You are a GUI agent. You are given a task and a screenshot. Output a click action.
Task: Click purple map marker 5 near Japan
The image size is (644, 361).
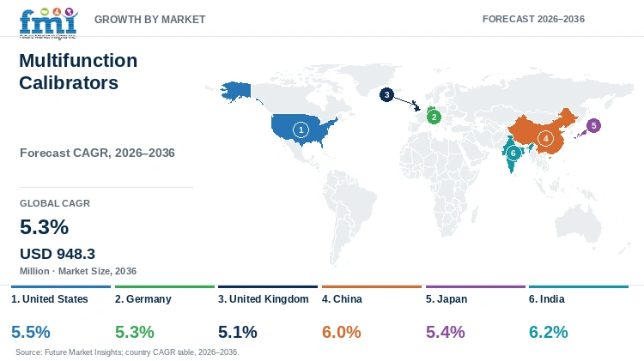click(x=593, y=125)
